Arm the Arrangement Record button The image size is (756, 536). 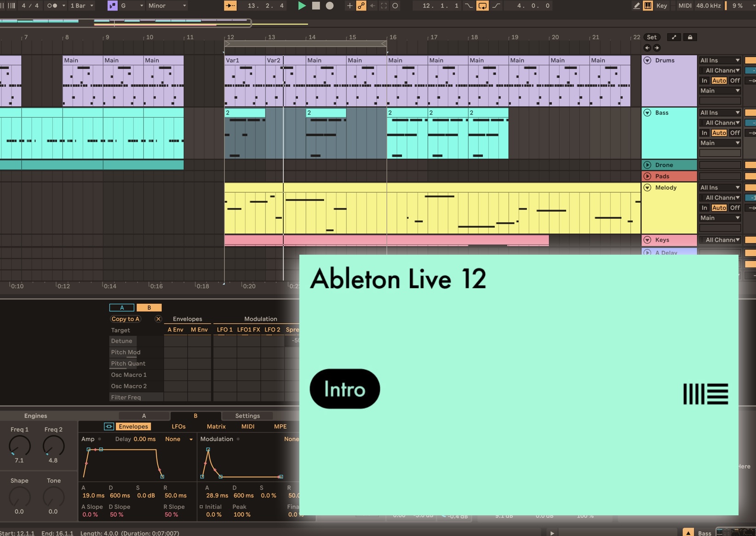pyautogui.click(x=330, y=6)
